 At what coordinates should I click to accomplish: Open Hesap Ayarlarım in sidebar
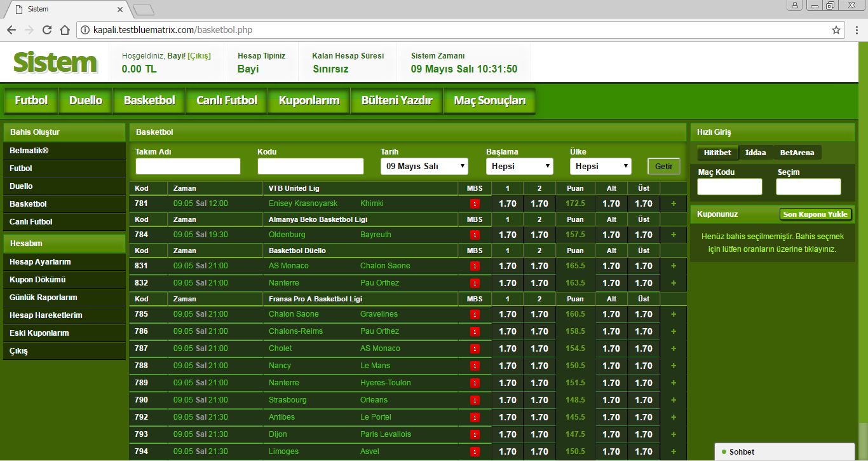(x=64, y=262)
